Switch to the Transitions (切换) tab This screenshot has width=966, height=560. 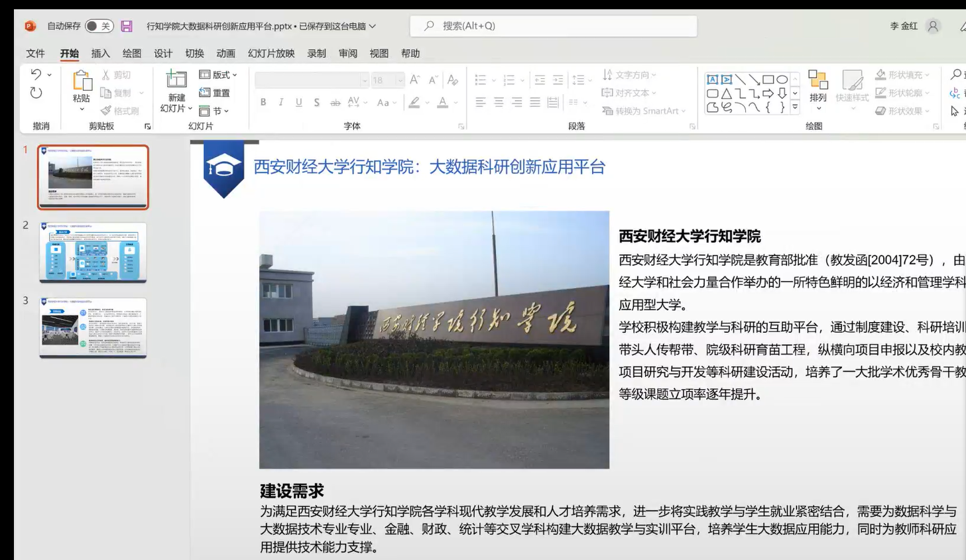coord(194,54)
